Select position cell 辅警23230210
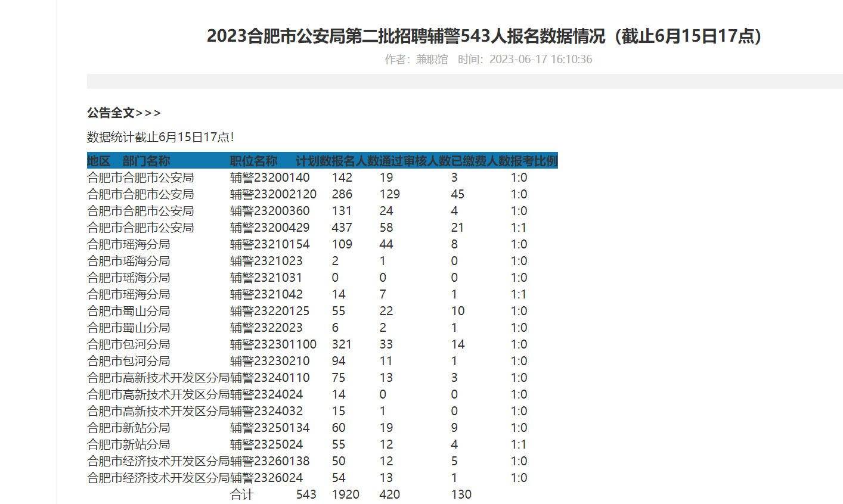The height and width of the screenshot is (504, 843). (270, 361)
